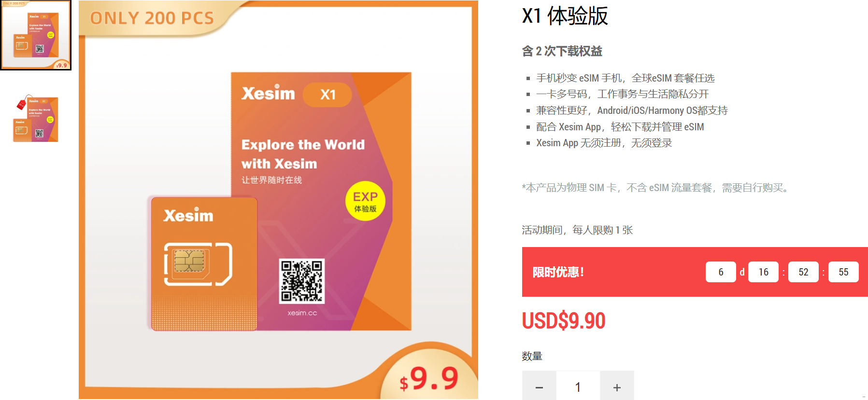Click the ONLY 200 PCS banner

click(152, 18)
